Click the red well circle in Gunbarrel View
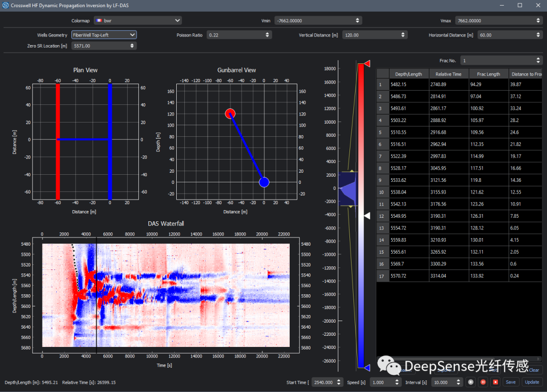The image size is (547, 392). coord(230,113)
